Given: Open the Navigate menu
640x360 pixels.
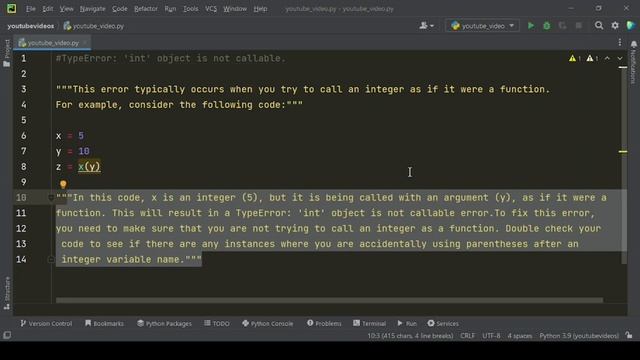Looking at the screenshot, I should click(93, 9).
